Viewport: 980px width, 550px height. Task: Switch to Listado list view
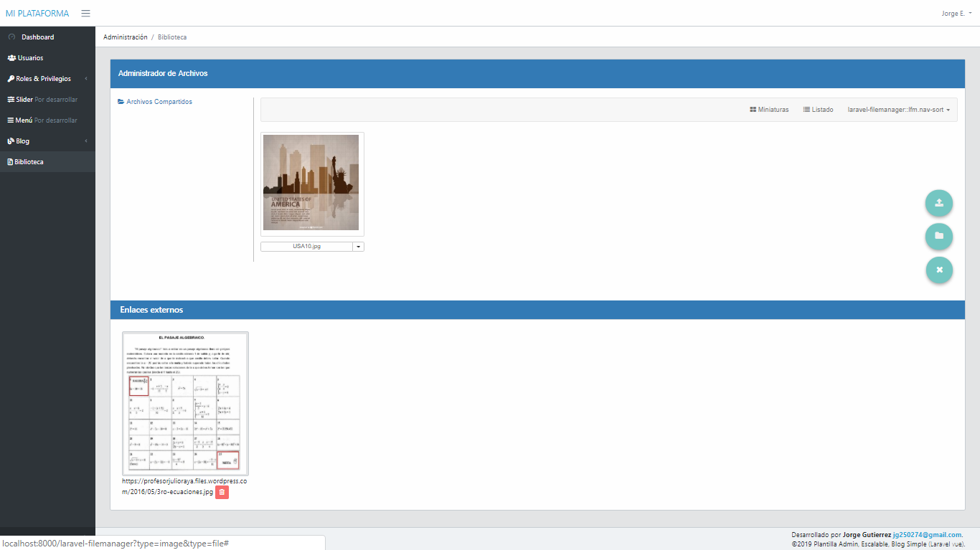coord(818,110)
